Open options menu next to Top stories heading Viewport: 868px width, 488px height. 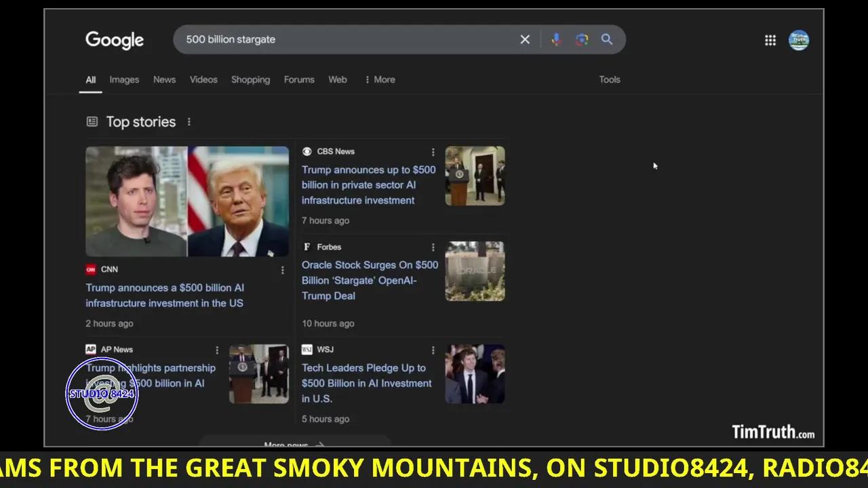pos(189,122)
